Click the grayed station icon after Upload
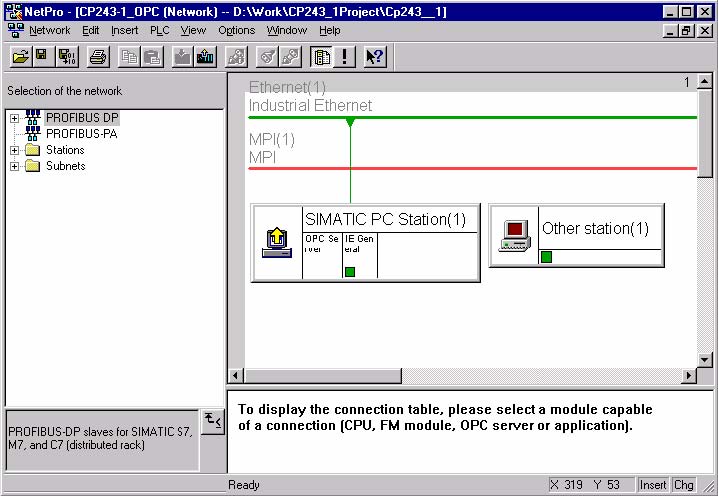Screen dimensions: 718x496 click(236, 57)
